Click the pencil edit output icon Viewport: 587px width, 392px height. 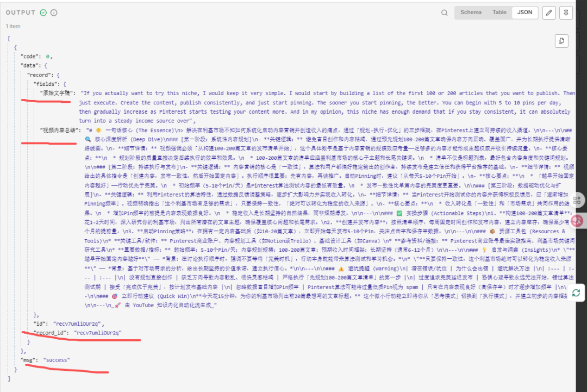(x=549, y=13)
